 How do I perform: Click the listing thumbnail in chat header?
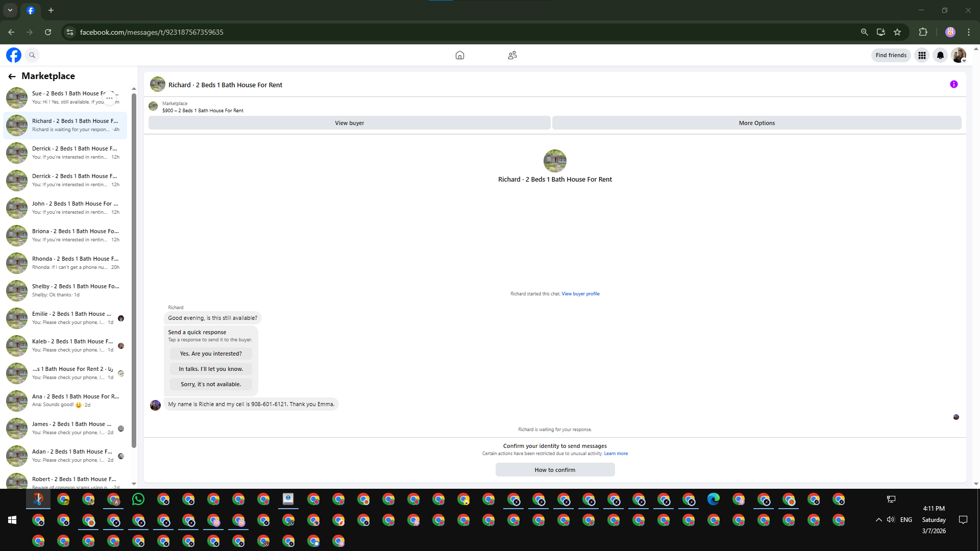point(157,84)
